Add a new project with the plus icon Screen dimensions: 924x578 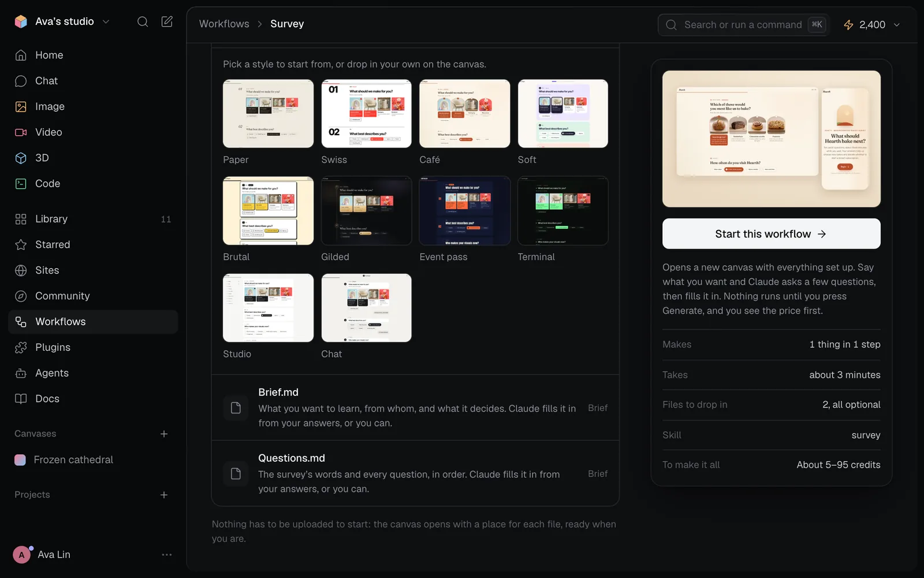164,495
